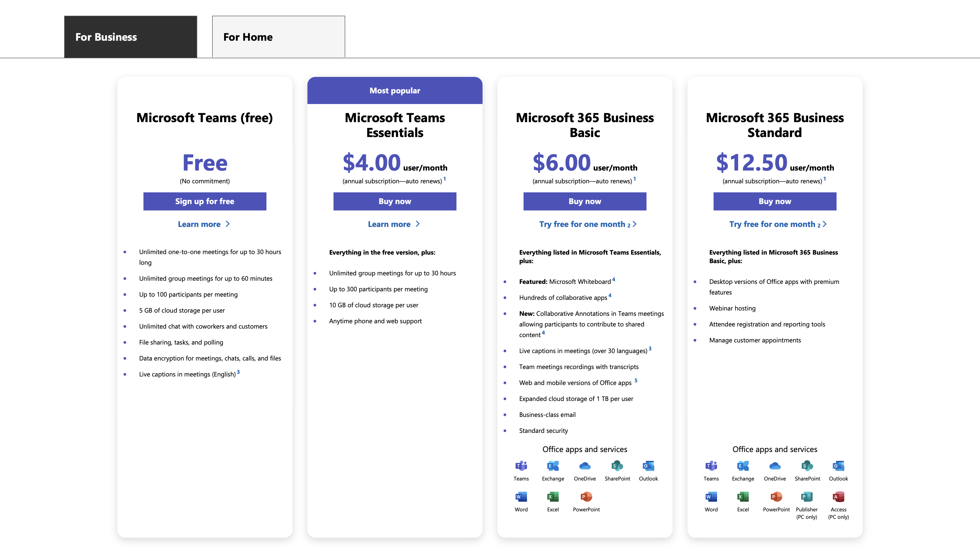Screen dimensions: 980x551
Task: Click the PowerPoint icon in Business Basic column
Action: [x=586, y=497]
